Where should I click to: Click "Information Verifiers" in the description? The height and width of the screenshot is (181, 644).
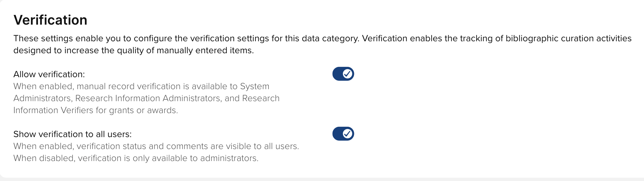(x=53, y=110)
